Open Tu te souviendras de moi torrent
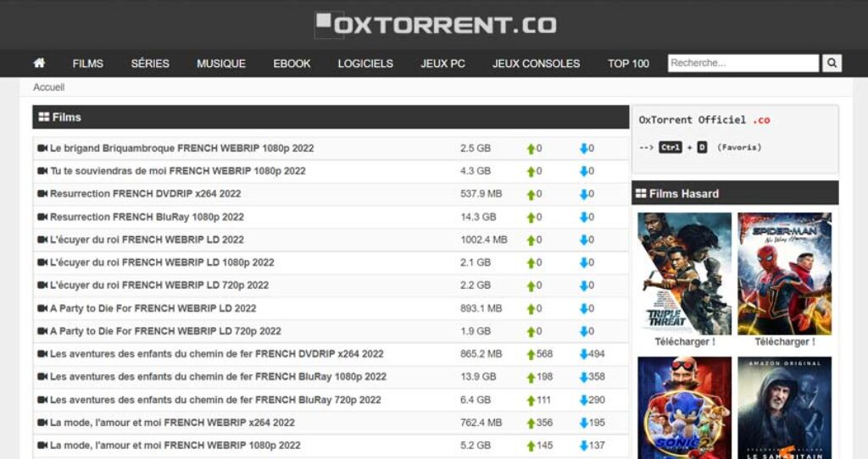This screenshot has width=868, height=459. (178, 171)
